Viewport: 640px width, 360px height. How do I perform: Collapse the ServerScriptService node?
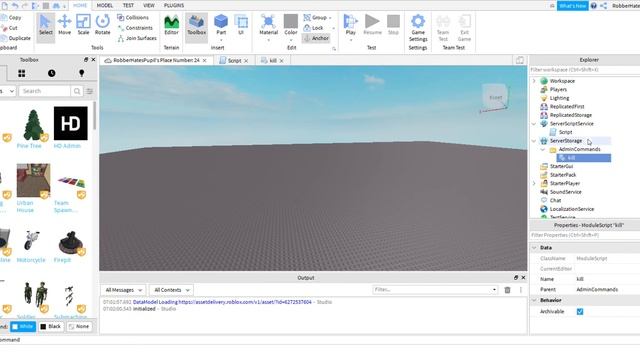[534, 124]
